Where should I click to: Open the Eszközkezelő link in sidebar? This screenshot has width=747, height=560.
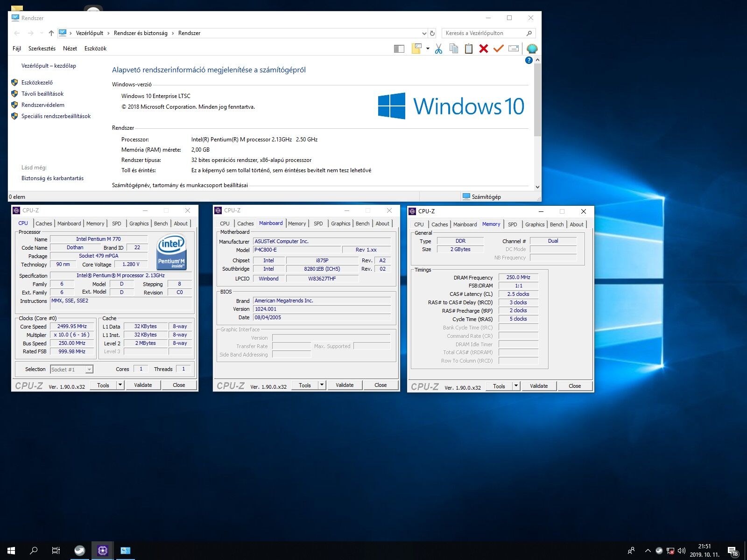37,83
